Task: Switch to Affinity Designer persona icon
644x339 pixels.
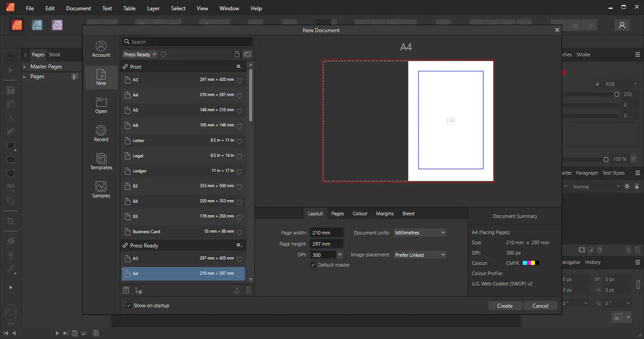Action: click(x=37, y=25)
